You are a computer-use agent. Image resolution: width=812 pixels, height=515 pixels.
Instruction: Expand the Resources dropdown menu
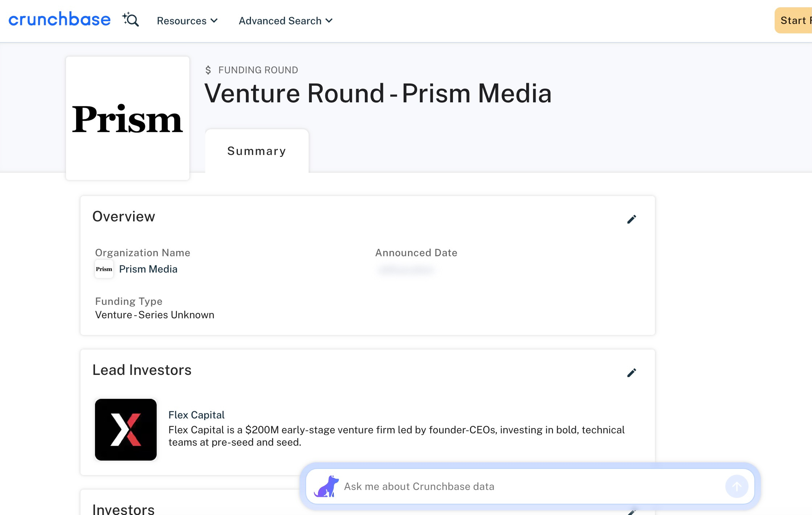(x=187, y=21)
